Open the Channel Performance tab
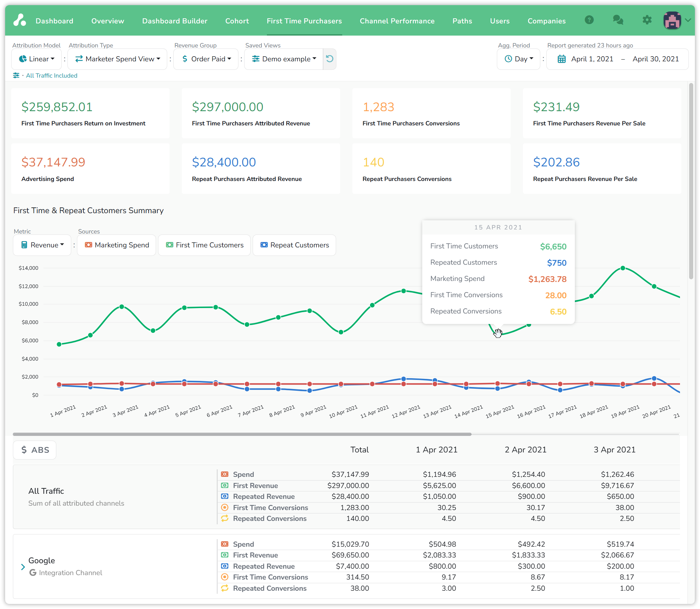 pos(397,21)
